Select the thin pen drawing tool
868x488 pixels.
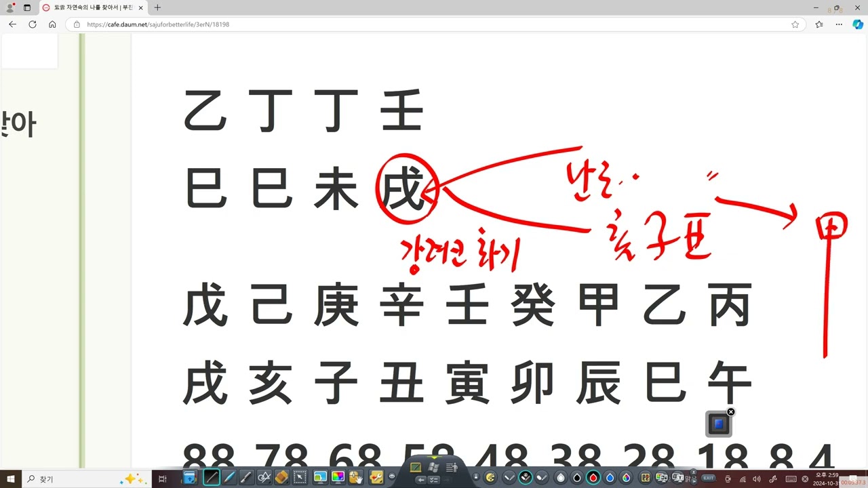pyautogui.click(x=212, y=477)
